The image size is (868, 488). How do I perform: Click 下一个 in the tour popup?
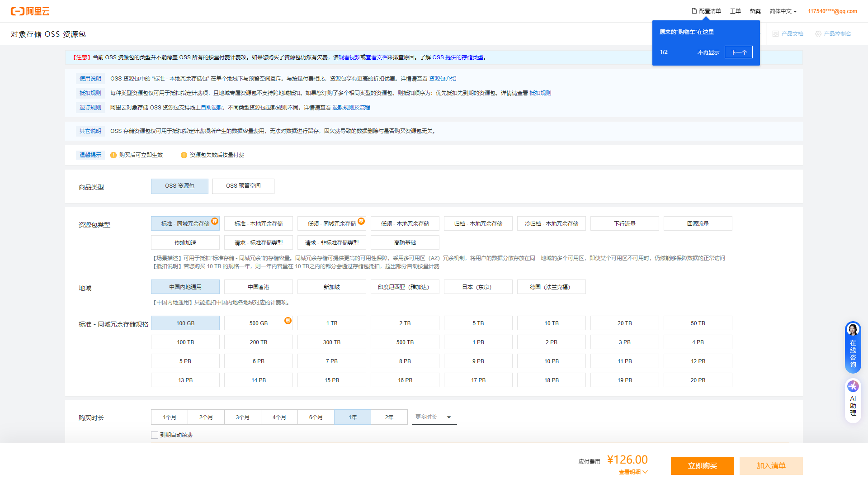coord(738,52)
